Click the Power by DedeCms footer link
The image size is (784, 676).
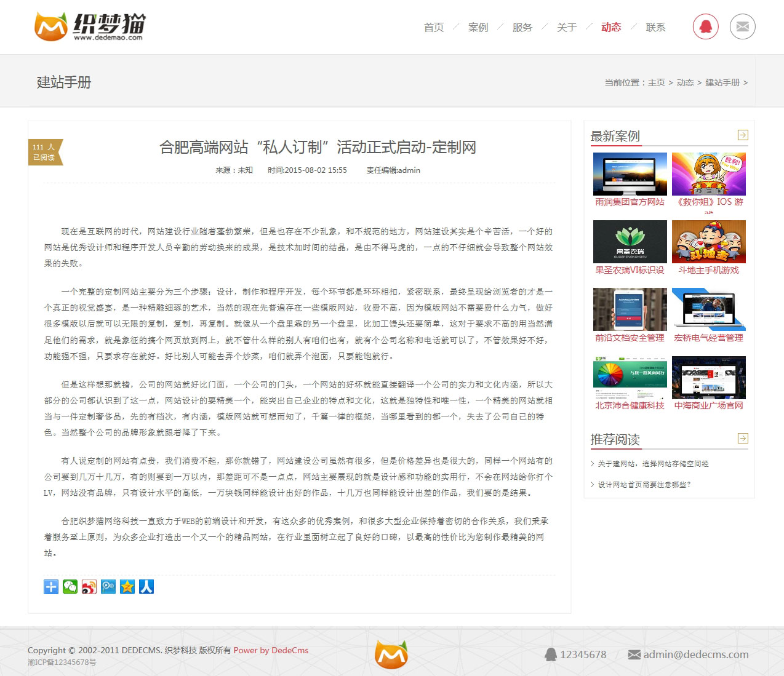pos(271,650)
